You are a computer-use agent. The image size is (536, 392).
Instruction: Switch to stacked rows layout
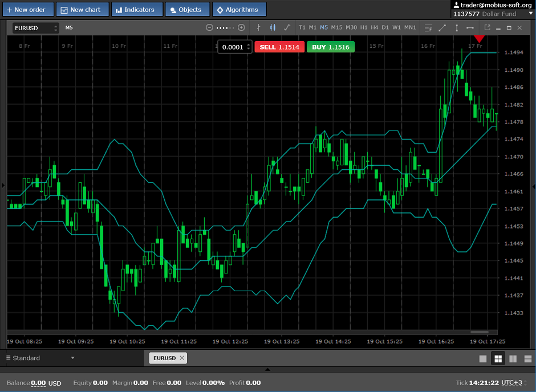(528, 358)
